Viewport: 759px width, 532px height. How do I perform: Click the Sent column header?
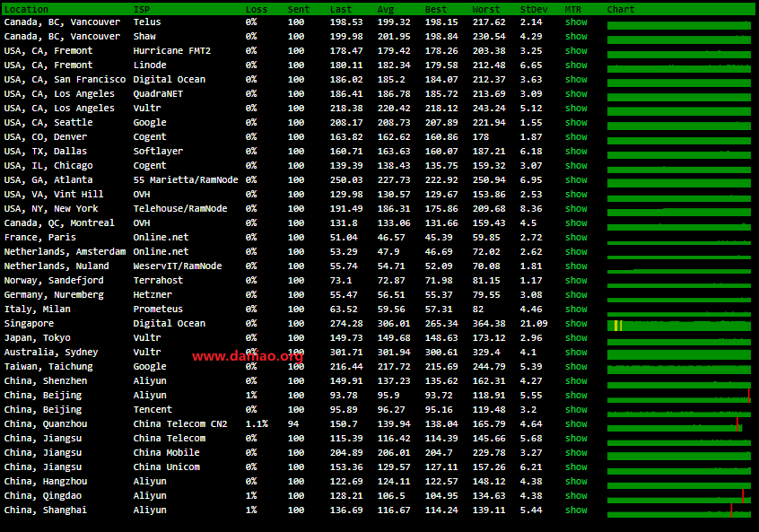(x=299, y=9)
